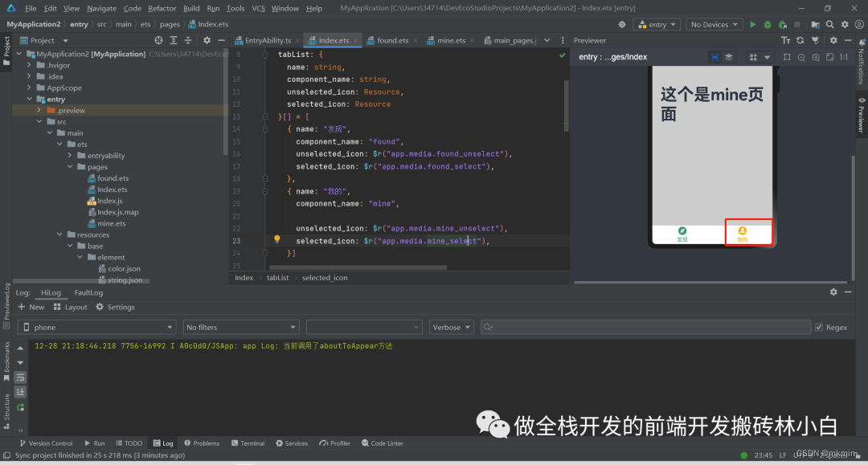Toggle the Structure side panel
Viewport: 868px width, 465px height.
pos(6,411)
